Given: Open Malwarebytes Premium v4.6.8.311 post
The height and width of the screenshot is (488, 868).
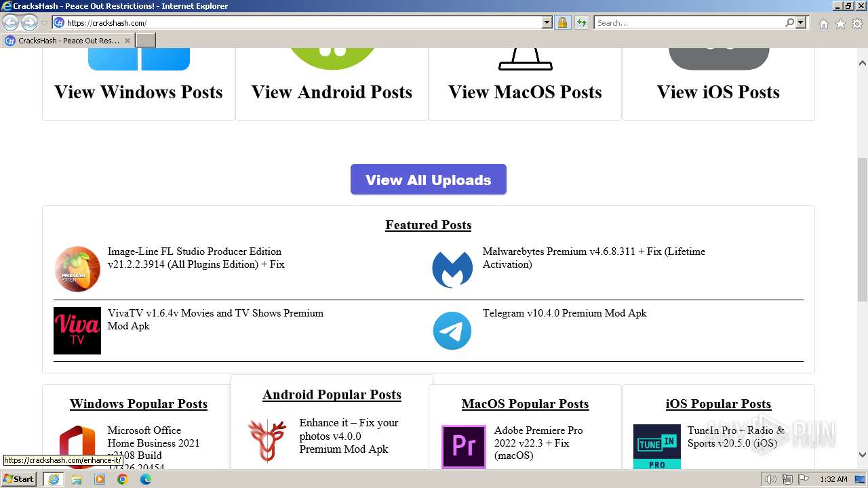Looking at the screenshot, I should click(594, 258).
